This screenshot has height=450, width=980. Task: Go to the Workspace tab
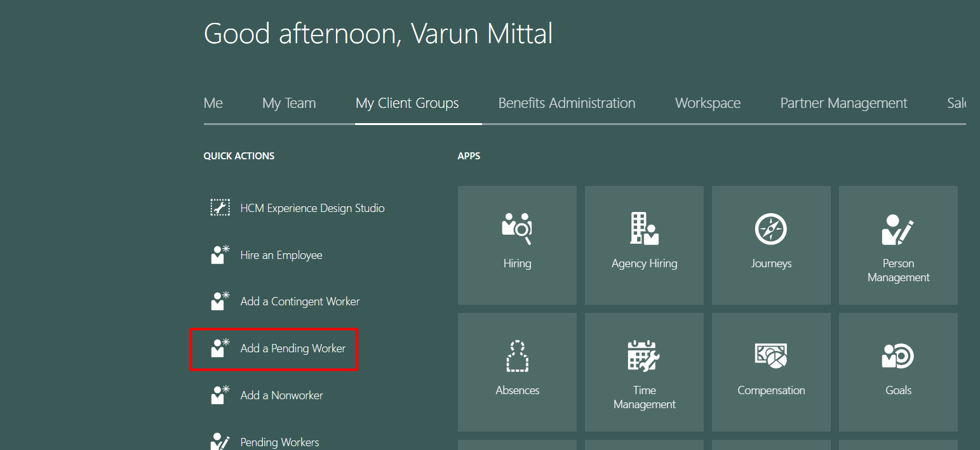[708, 103]
